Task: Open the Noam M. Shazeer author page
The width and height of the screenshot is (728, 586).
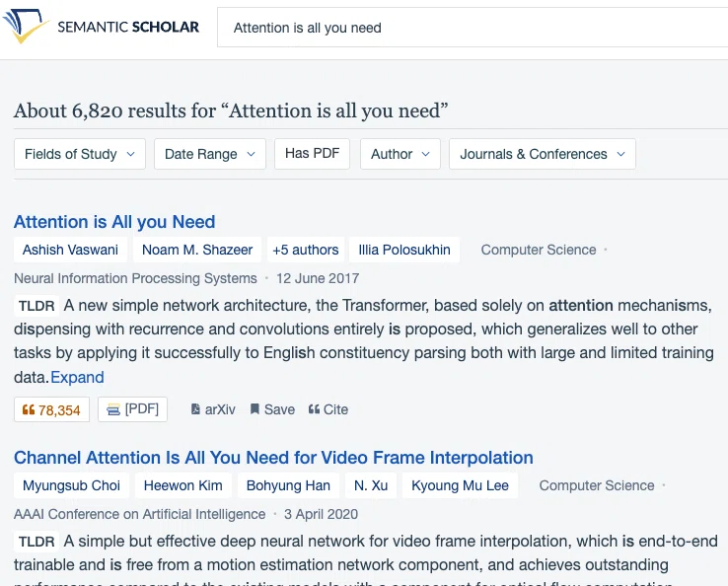Action: pos(197,250)
